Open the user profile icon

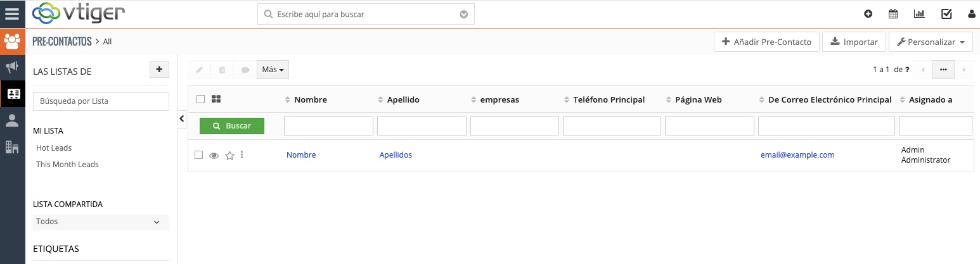coord(971,14)
